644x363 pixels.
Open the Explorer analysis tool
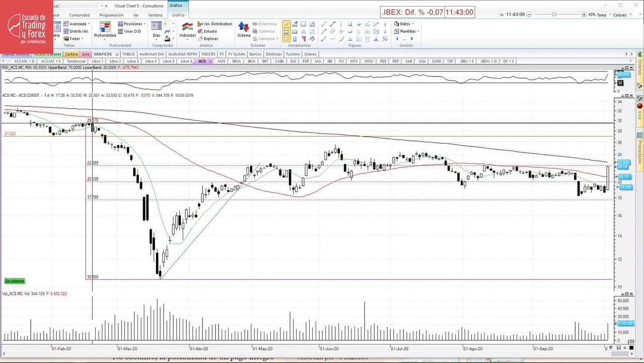click(x=208, y=38)
